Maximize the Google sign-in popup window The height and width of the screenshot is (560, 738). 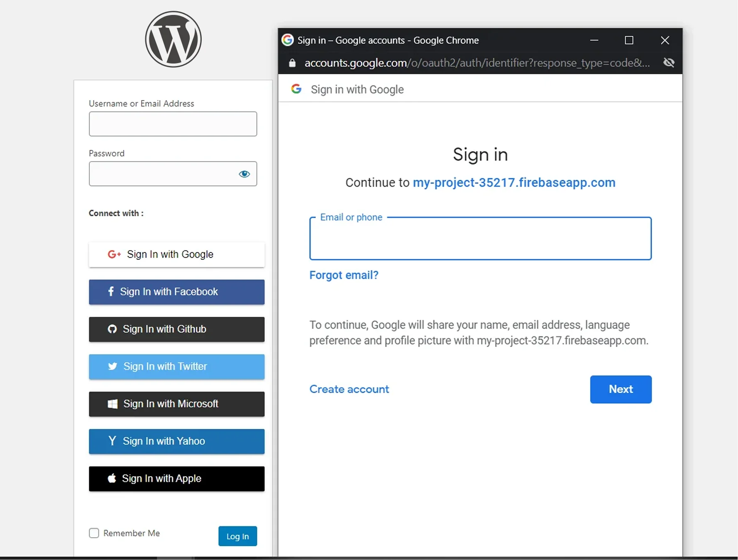coord(629,40)
